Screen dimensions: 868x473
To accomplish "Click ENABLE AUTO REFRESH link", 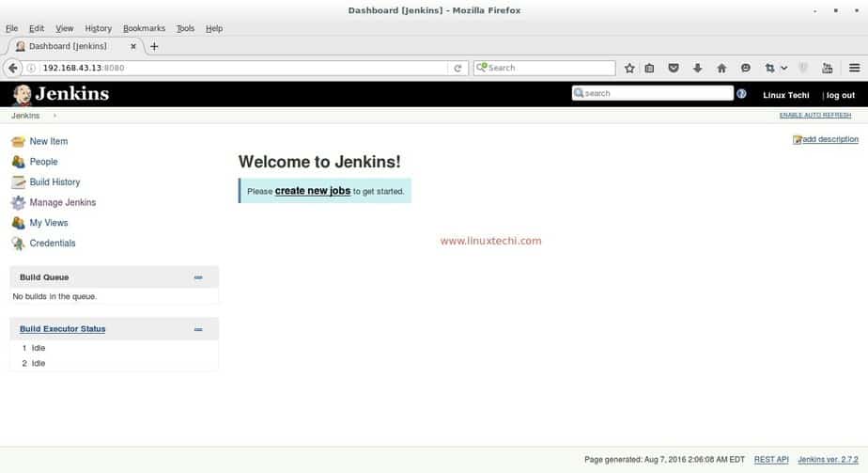I will [x=815, y=116].
